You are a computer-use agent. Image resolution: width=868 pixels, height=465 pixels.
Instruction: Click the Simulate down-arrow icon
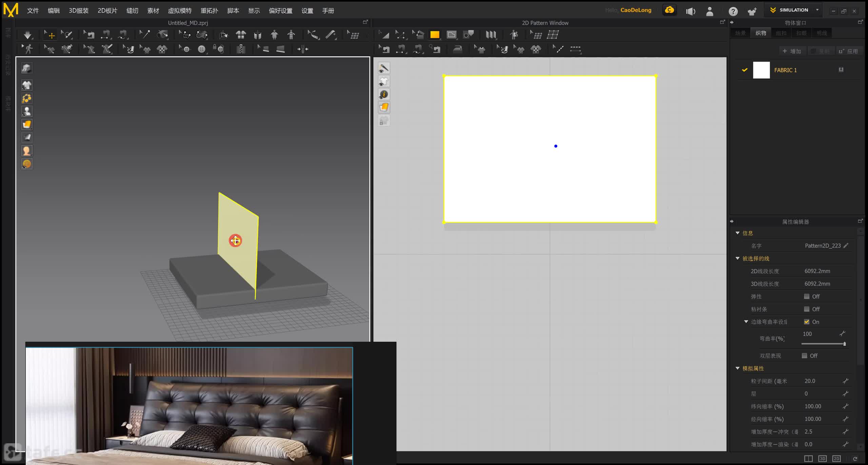27,35
